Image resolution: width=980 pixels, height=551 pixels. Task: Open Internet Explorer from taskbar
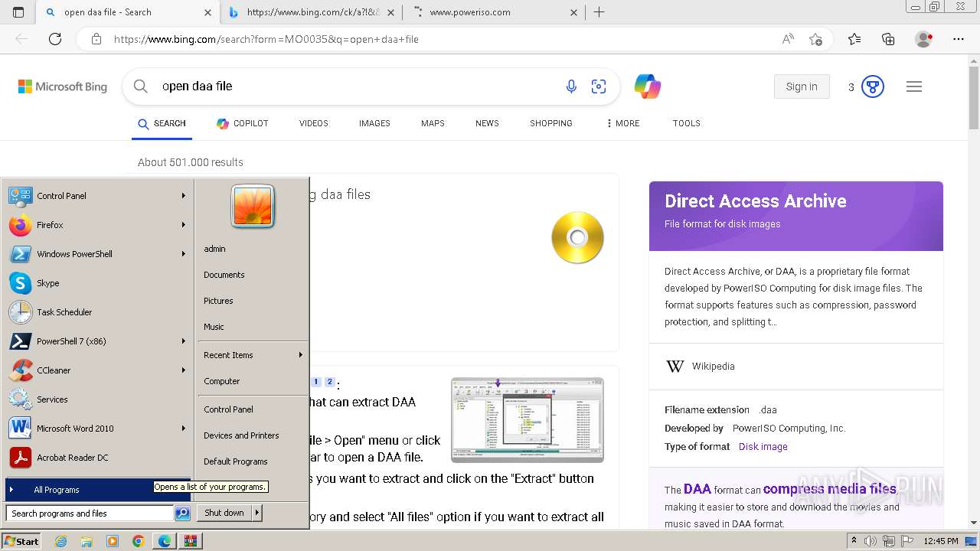pos(60,541)
